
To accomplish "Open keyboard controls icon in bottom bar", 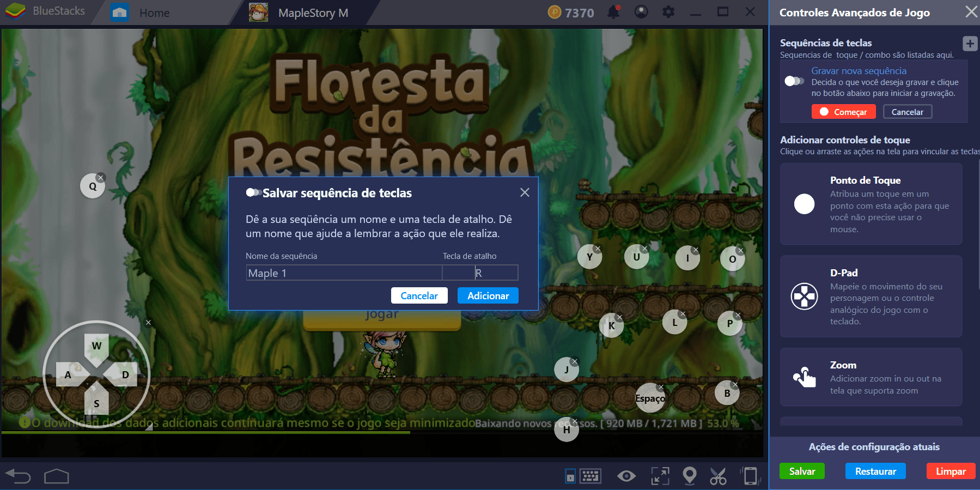I will tap(590, 476).
